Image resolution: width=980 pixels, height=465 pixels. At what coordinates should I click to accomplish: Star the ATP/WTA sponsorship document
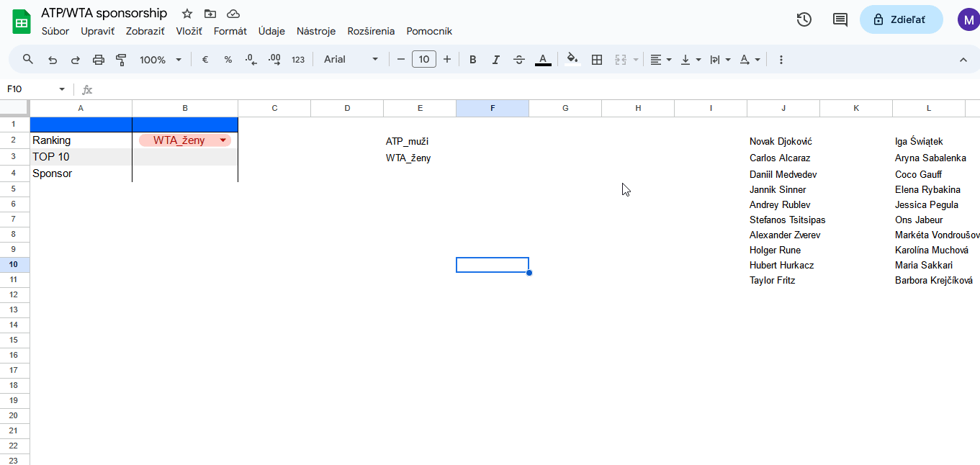click(187, 14)
